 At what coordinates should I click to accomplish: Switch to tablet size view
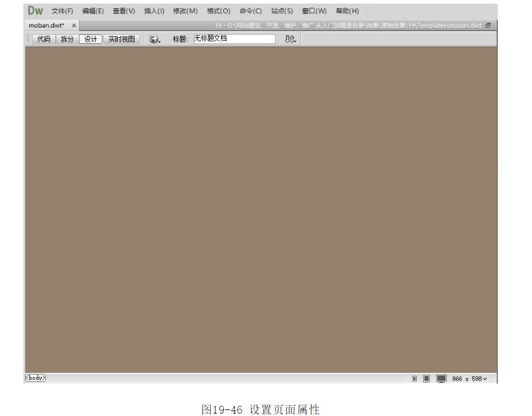(x=426, y=379)
